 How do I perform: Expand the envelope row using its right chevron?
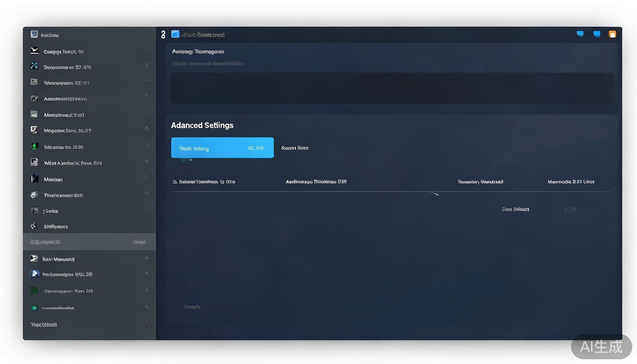click(146, 49)
